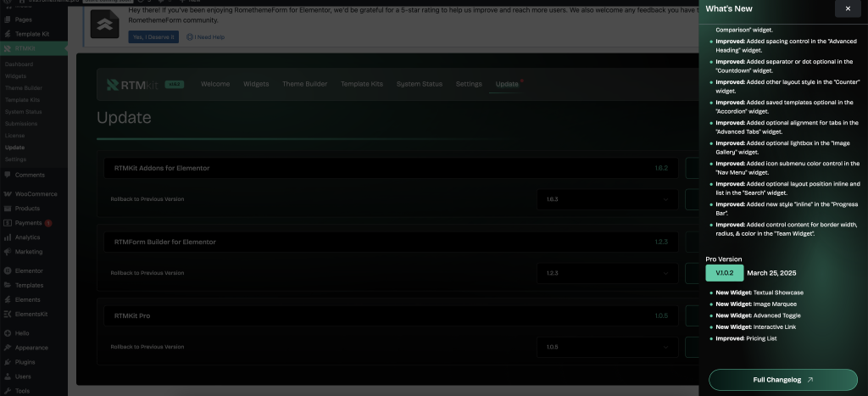Open Submissions in the sidebar submenu
868x396 pixels.
(21, 124)
